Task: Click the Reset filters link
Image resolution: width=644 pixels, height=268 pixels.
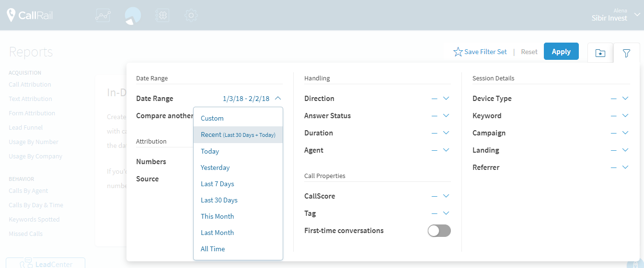Action: 529,52
